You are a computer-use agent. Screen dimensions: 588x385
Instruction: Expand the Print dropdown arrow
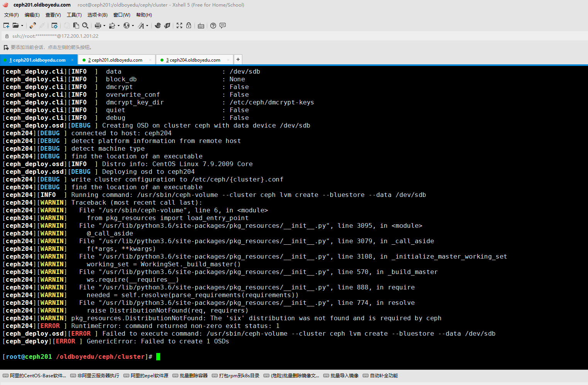pos(104,26)
